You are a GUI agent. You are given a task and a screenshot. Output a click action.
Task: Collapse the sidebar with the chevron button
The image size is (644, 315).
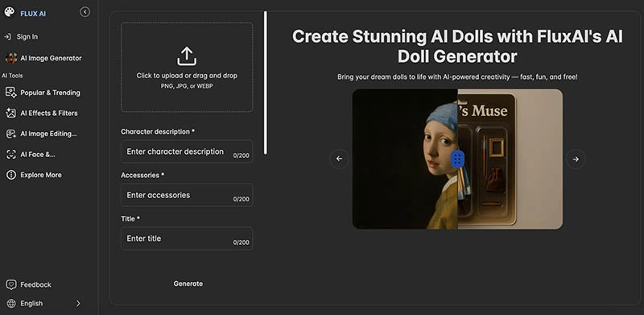(x=85, y=12)
